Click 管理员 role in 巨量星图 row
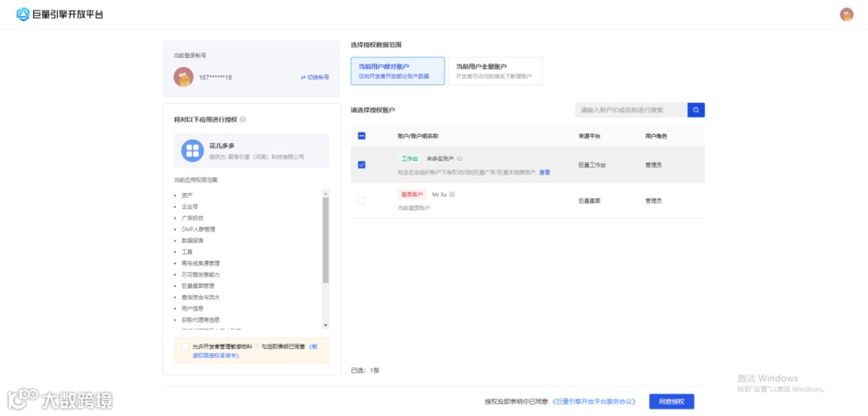868x416 pixels. tap(653, 200)
